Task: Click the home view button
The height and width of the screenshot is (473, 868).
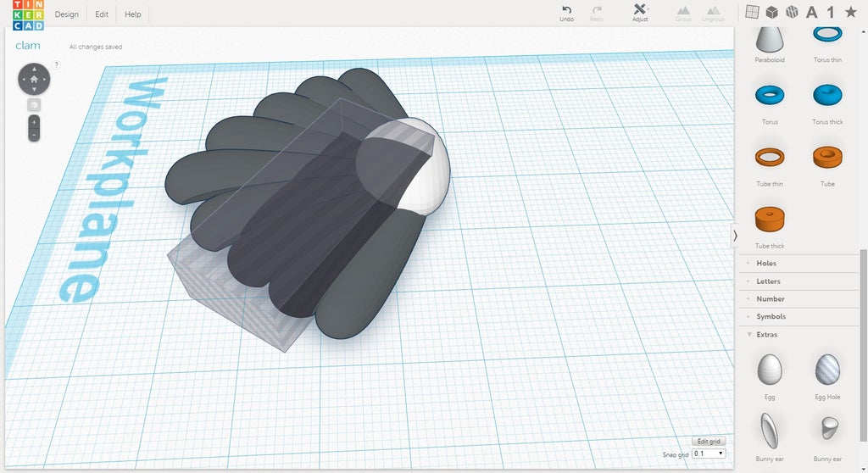Action: [34, 79]
